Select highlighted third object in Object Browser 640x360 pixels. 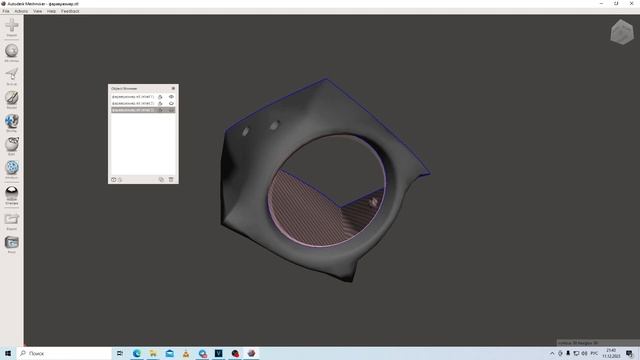tap(143, 110)
